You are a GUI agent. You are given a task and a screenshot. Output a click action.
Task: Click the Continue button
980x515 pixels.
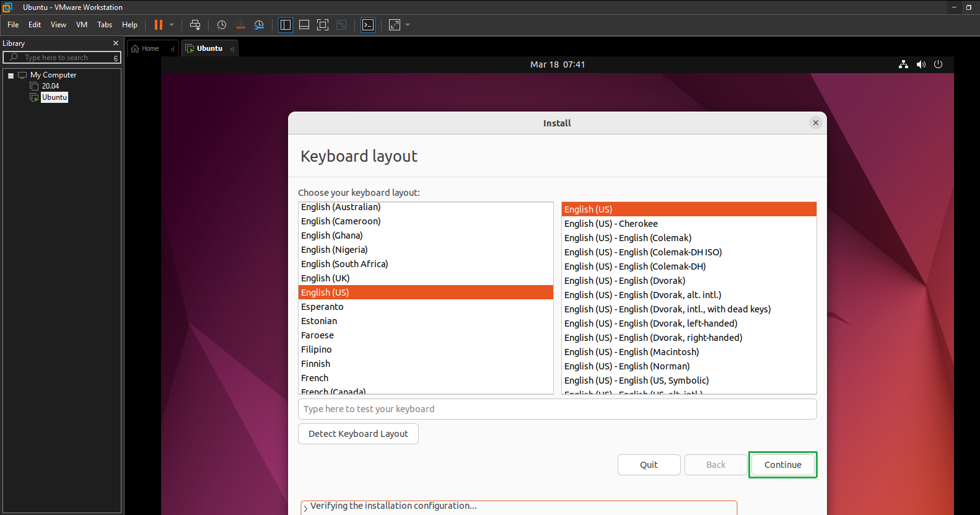coord(783,465)
